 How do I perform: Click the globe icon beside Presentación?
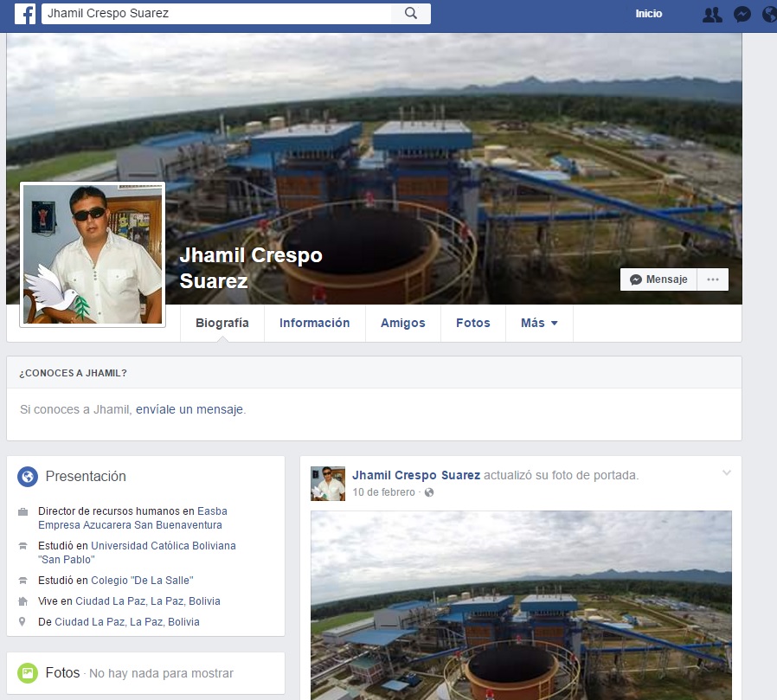pos(28,477)
